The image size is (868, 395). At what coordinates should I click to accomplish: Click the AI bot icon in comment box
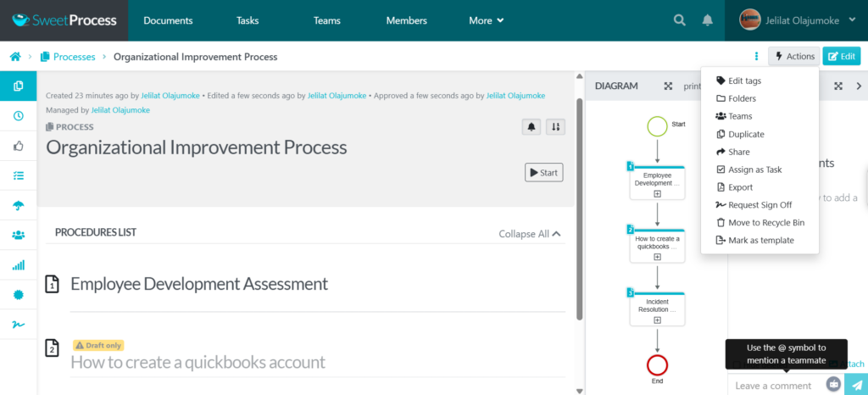coord(833,384)
